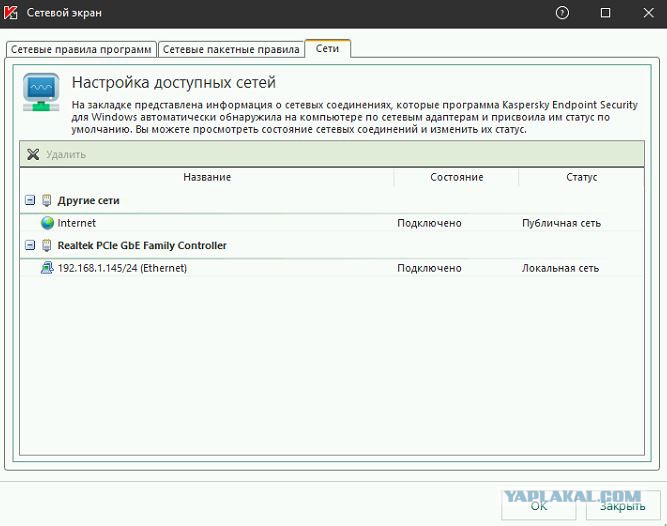Sort by the Состояние column header
This screenshot has width=667, height=526.
pyautogui.click(x=456, y=177)
